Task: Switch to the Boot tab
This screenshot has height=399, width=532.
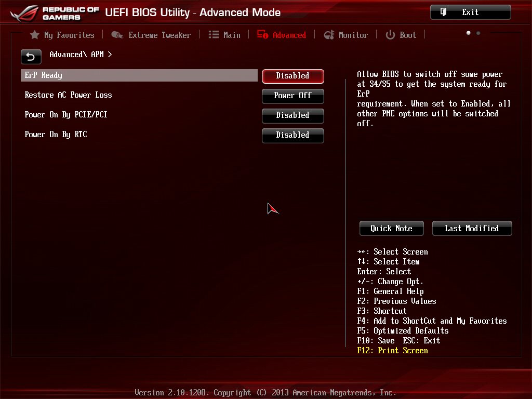Action: (x=401, y=35)
